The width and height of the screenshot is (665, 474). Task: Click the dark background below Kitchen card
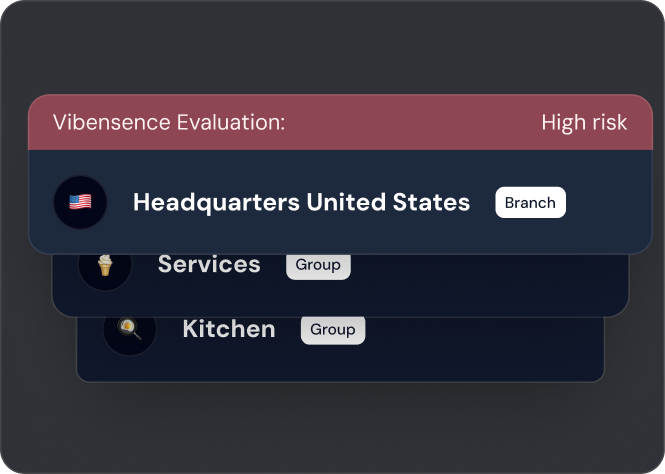[332, 425]
